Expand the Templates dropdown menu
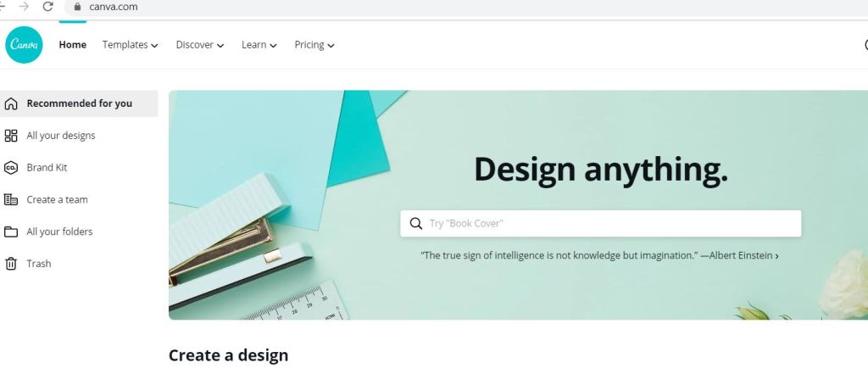 pos(130,45)
